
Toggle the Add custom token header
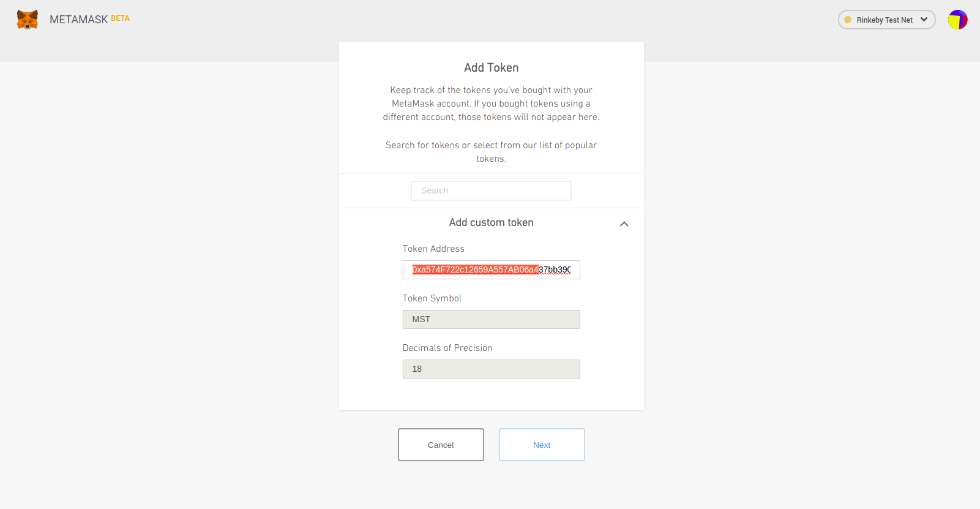[x=491, y=223]
